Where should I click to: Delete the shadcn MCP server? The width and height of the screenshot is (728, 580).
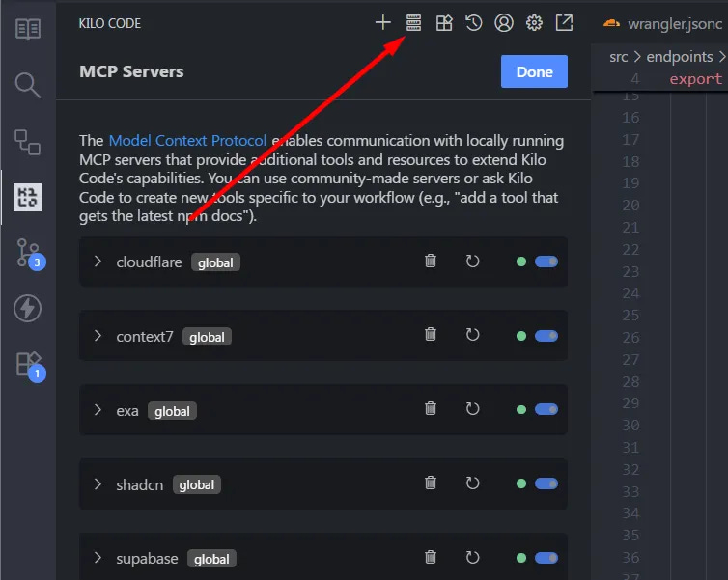431,483
